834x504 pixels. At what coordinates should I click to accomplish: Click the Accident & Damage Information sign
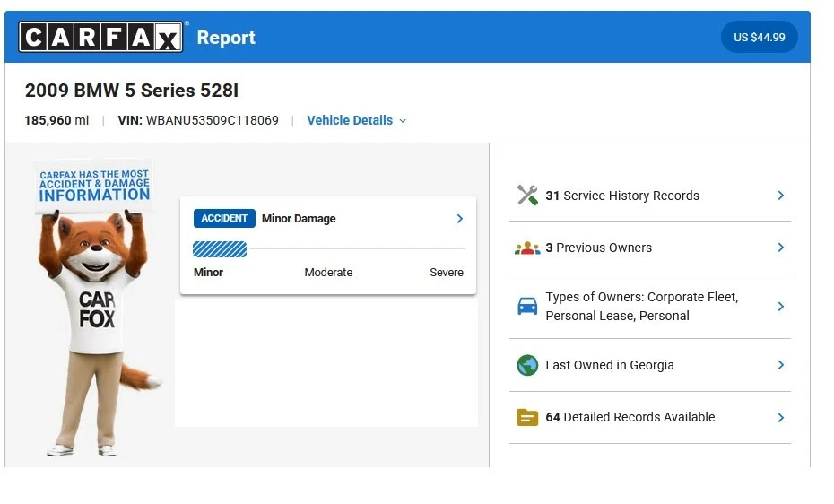click(x=94, y=186)
